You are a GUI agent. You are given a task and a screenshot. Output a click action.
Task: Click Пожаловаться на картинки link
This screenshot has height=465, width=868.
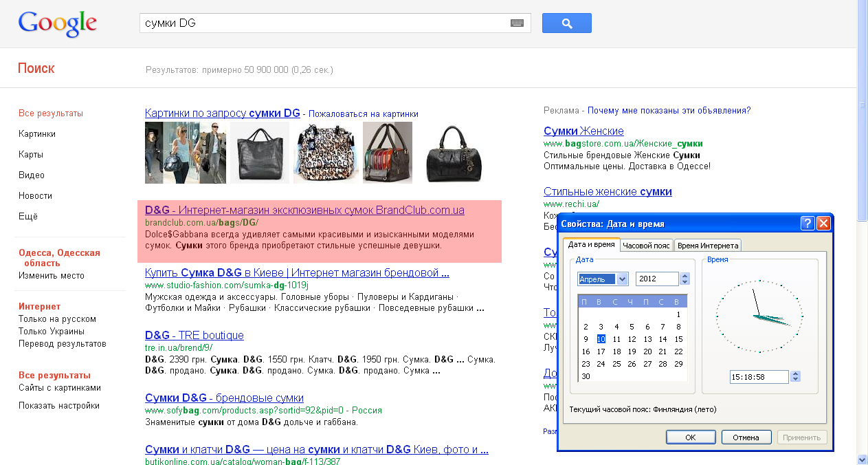click(363, 114)
